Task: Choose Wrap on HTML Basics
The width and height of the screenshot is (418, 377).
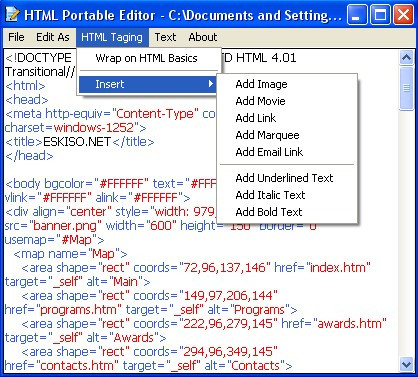Action: [x=146, y=58]
